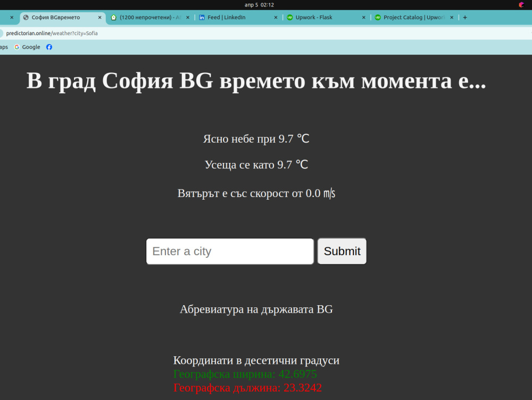Click the globe favicon on София tab
532x400 pixels.
coord(26,18)
